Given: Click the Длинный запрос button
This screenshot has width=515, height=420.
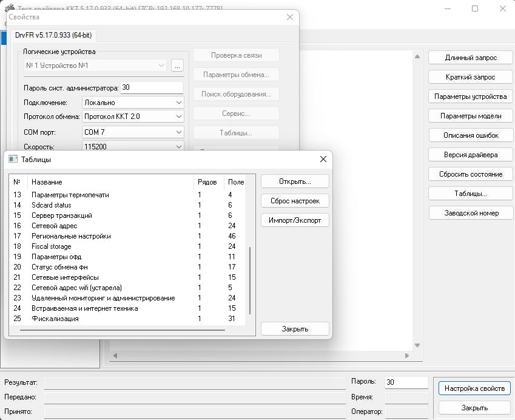Looking at the screenshot, I should [x=471, y=58].
